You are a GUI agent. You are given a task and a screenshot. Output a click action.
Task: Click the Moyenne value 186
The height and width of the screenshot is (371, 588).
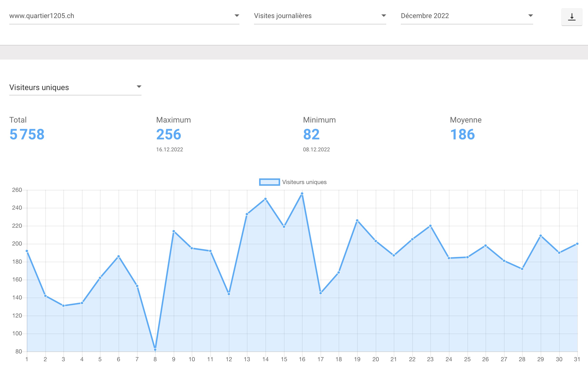pos(463,134)
